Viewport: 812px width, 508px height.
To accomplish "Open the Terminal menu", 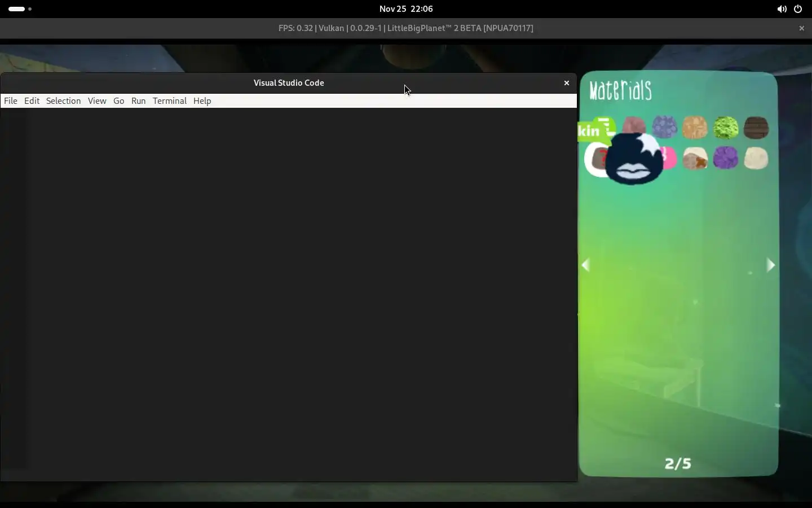I will (x=169, y=101).
